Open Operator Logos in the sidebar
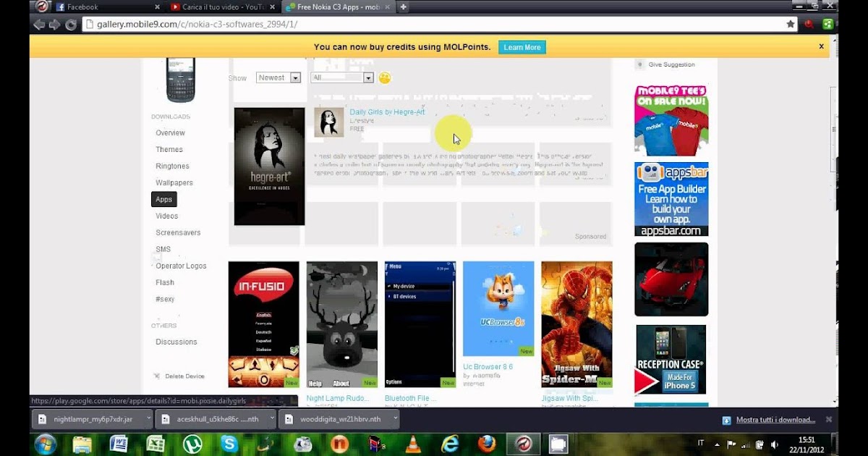The height and width of the screenshot is (456, 868). [x=181, y=266]
